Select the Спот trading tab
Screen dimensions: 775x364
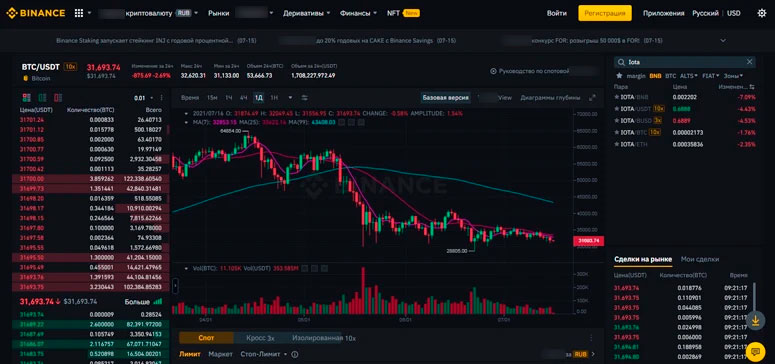click(206, 338)
